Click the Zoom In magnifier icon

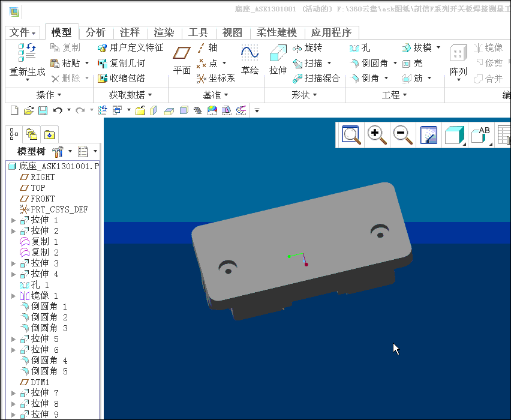[x=377, y=135]
